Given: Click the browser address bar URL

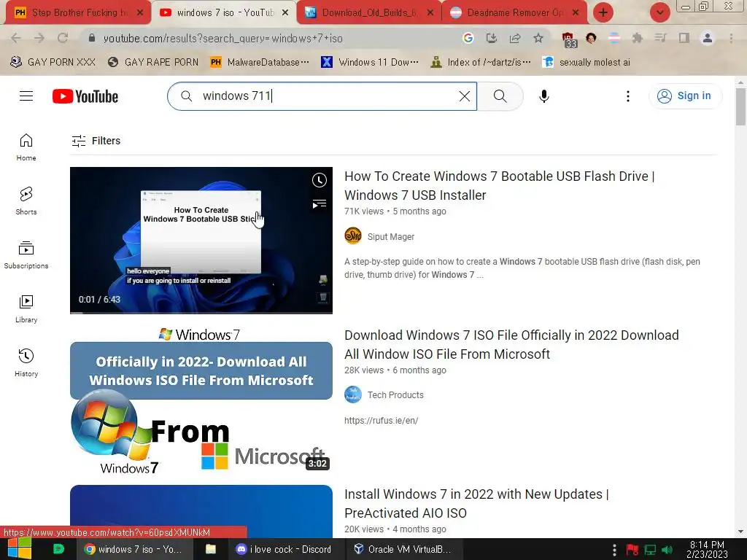Looking at the screenshot, I should coord(222,39).
